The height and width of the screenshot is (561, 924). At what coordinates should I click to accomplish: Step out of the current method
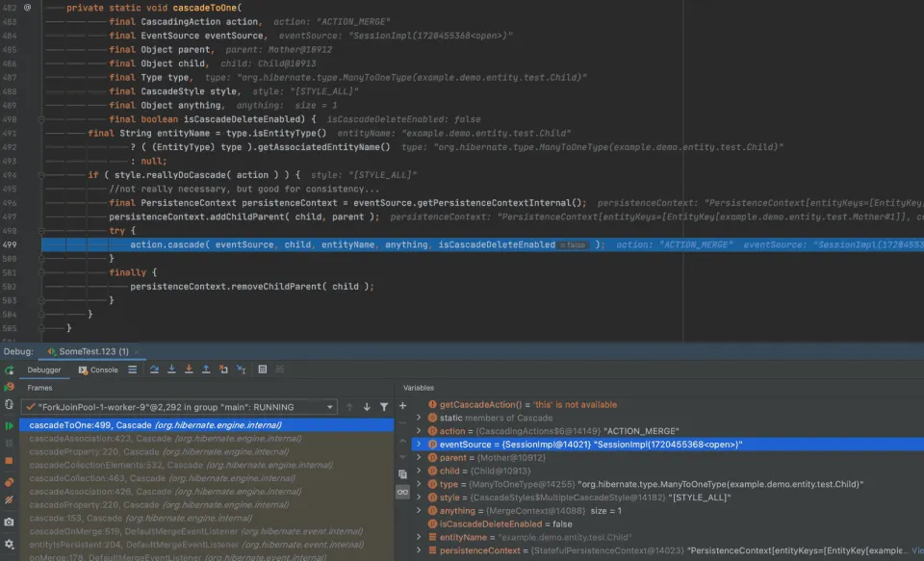(x=206, y=370)
